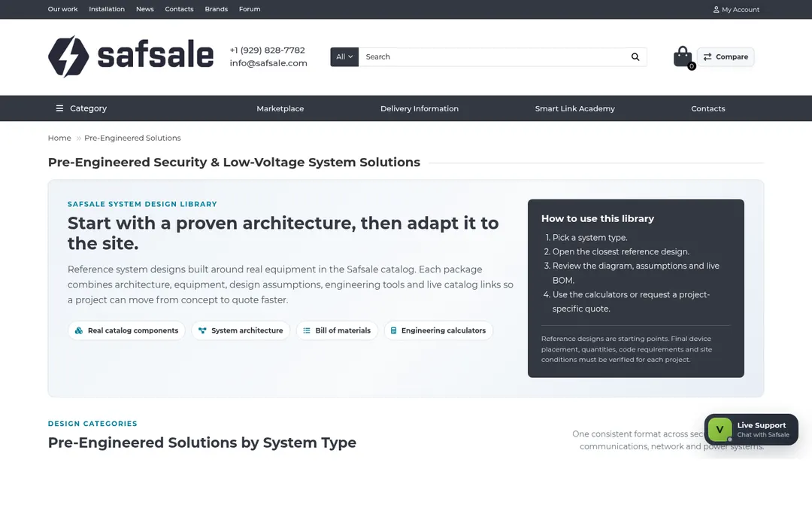Click the cart item count badge
Image resolution: width=812 pixels, height=508 pixels.
click(x=692, y=65)
